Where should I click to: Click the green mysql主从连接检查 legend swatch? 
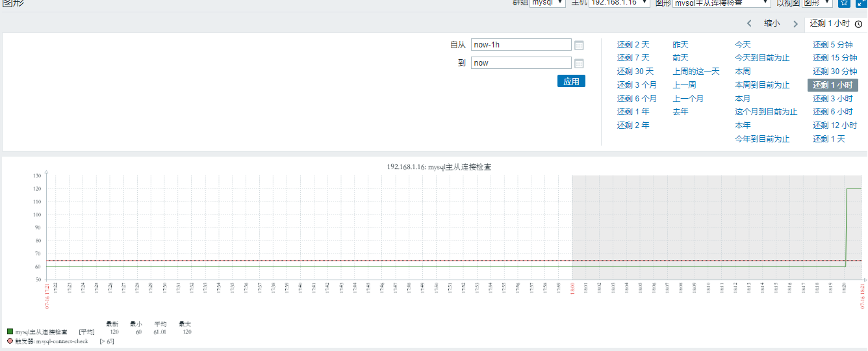(10, 331)
